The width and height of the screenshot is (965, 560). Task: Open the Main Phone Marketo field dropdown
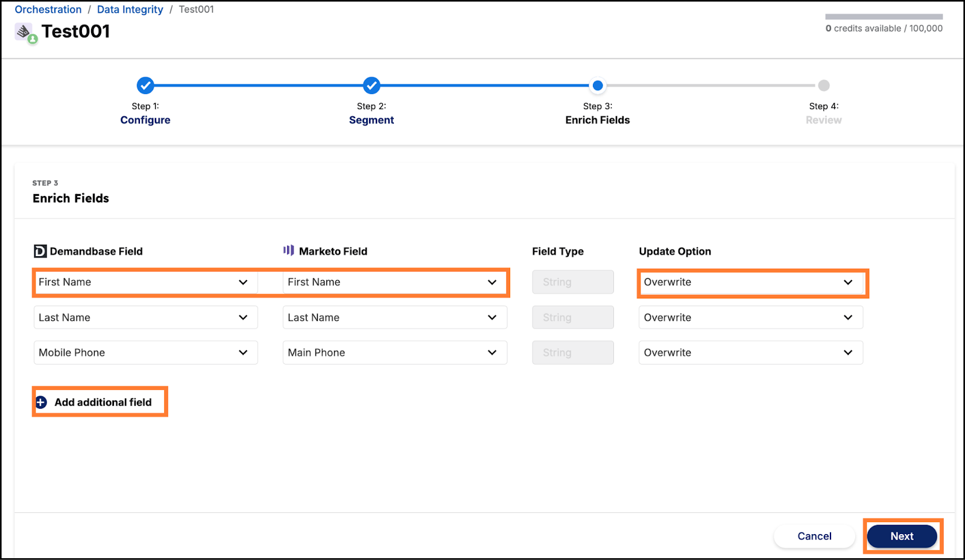click(395, 353)
